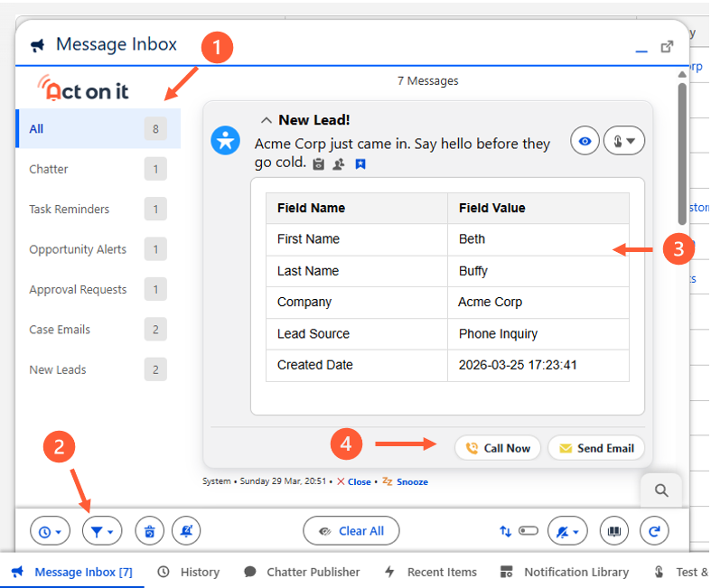Click the clipboard icon after 'go cold.'
This screenshot has height=588, width=711.
pyautogui.click(x=319, y=164)
